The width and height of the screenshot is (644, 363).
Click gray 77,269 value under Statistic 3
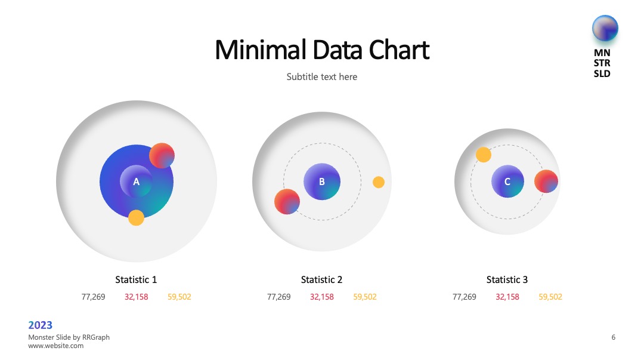point(464,297)
